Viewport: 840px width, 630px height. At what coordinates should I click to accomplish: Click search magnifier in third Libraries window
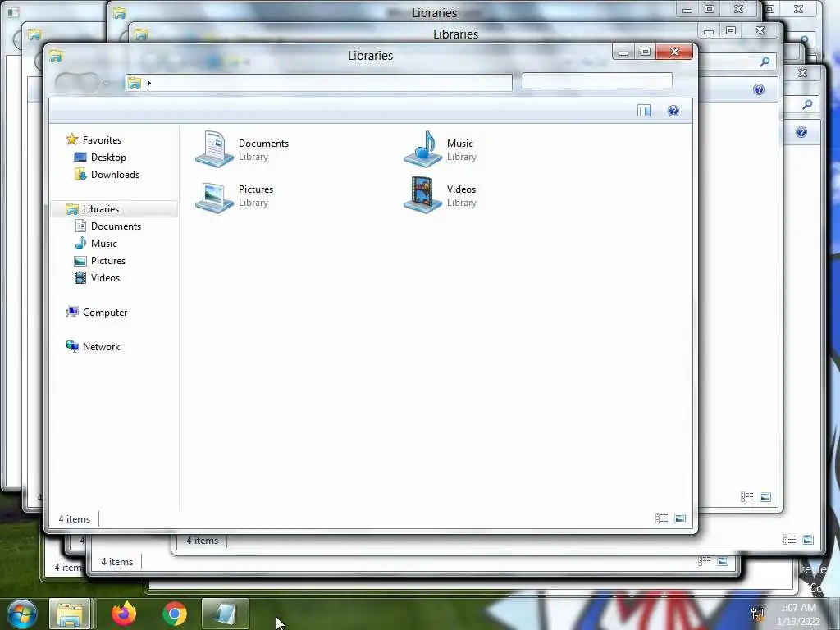pos(807,105)
